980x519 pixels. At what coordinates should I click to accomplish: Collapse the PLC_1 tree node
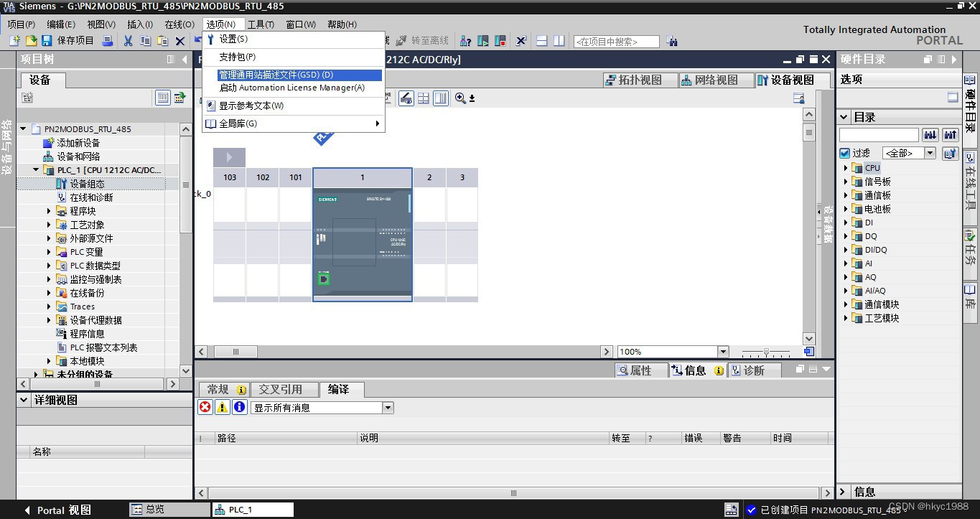pyautogui.click(x=36, y=170)
